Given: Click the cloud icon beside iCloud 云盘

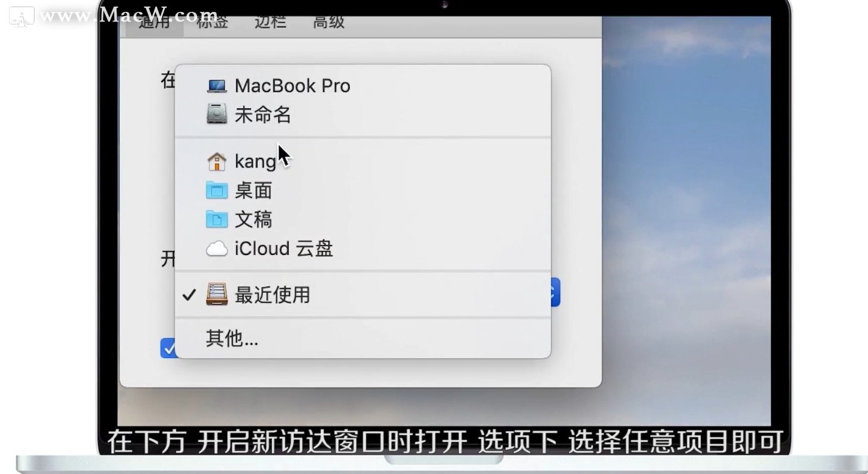Looking at the screenshot, I should (217, 249).
